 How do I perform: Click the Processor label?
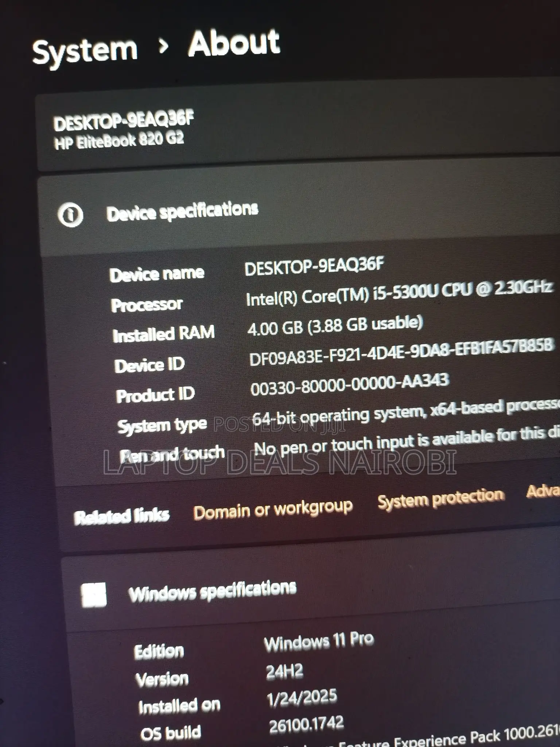147,305
